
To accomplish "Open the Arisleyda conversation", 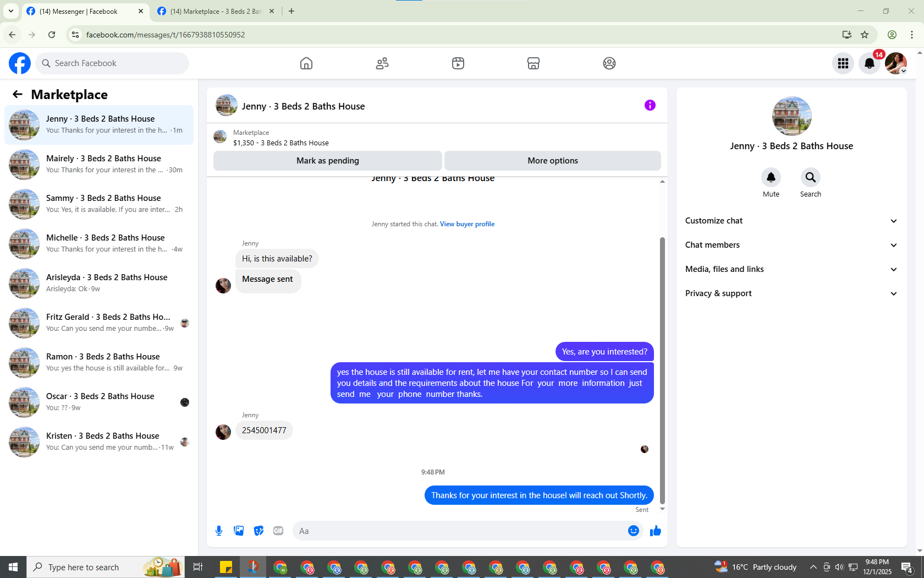I will coord(99,283).
